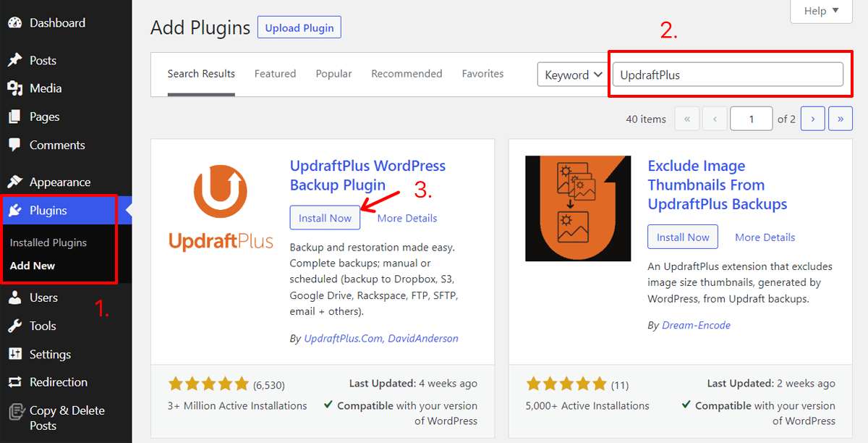Click the five-star rating of UpdraftPlus
The height and width of the screenshot is (443, 868).
pyautogui.click(x=208, y=384)
